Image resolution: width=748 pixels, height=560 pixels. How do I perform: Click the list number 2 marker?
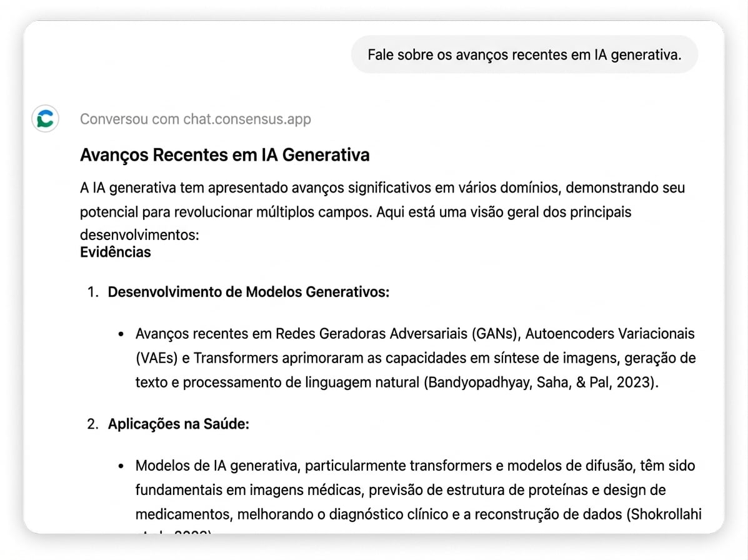[x=92, y=424]
